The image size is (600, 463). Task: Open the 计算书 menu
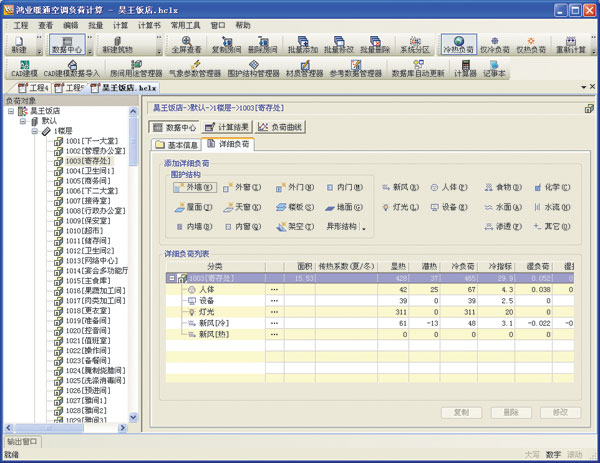coord(149,25)
